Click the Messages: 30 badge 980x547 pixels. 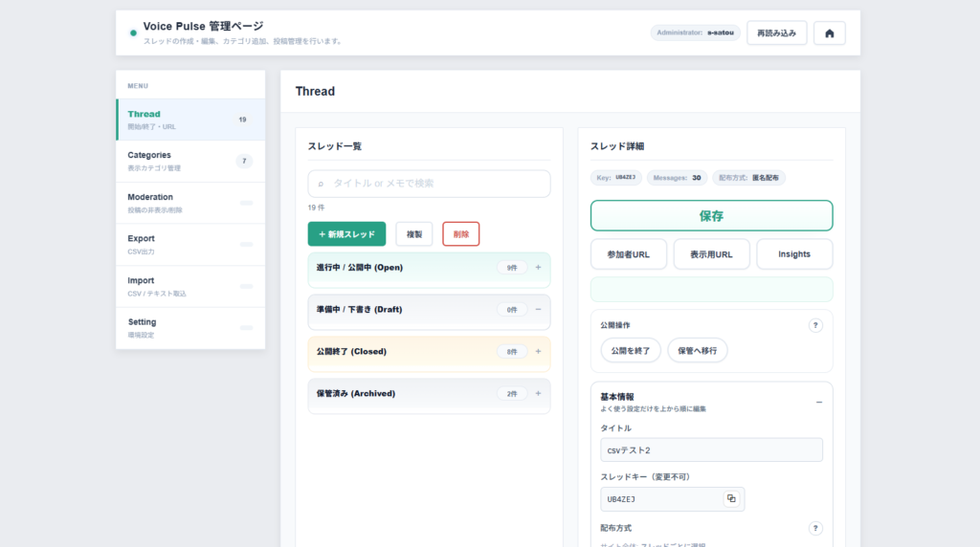coord(677,178)
